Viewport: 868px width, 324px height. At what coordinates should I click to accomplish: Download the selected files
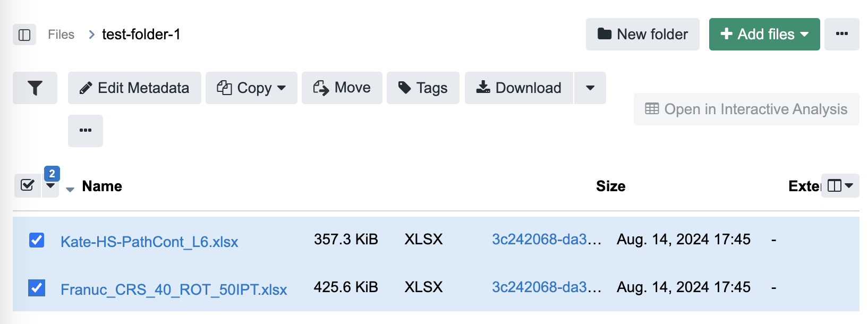tap(519, 88)
